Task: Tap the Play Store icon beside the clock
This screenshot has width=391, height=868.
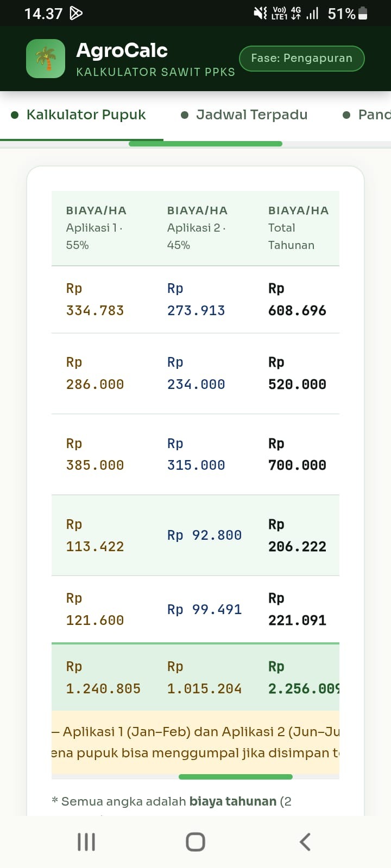Action: point(76,13)
